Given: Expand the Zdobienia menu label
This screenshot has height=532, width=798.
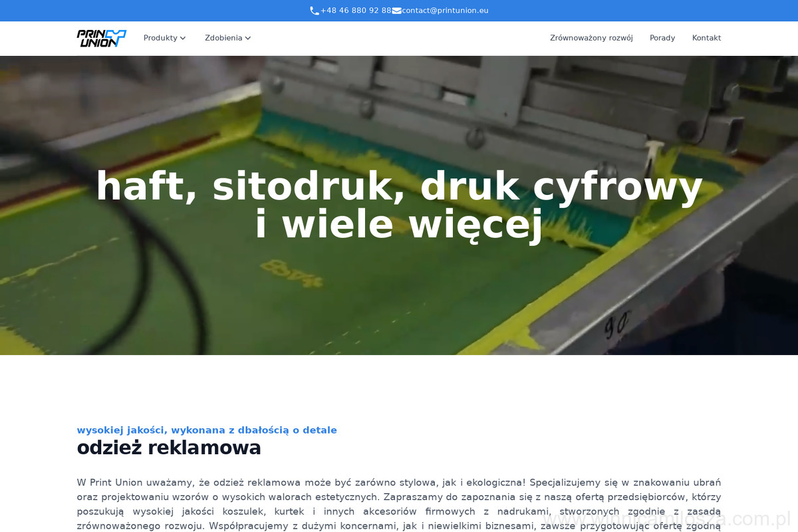Looking at the screenshot, I should click(223, 38).
